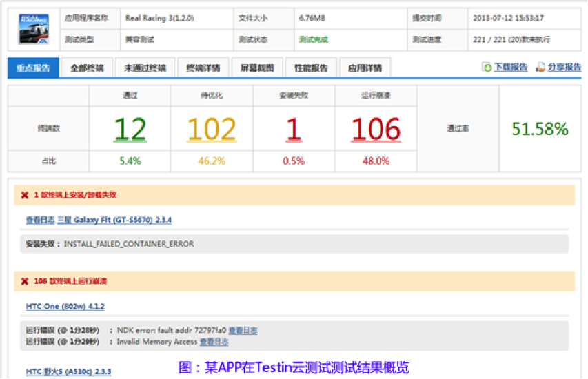Click the 46.2% percentage value
This screenshot has width=588, height=379.
tap(212, 161)
